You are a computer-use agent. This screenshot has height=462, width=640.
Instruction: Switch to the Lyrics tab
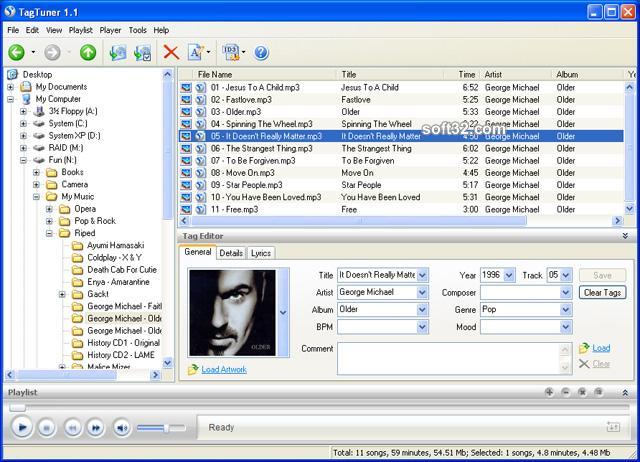pyautogui.click(x=261, y=253)
